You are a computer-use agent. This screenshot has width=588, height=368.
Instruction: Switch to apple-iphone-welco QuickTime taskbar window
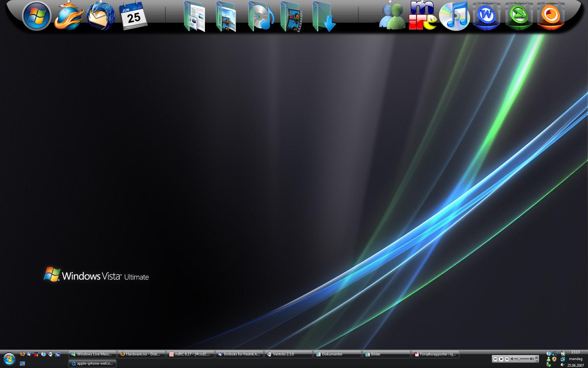pyautogui.click(x=92, y=363)
